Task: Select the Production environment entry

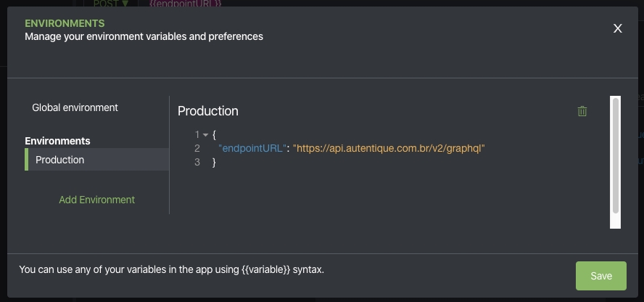Action: (x=60, y=160)
